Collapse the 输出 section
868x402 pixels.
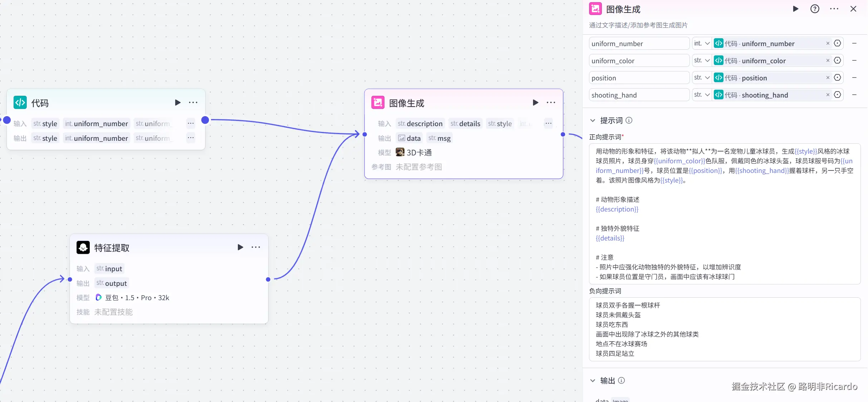pos(593,381)
